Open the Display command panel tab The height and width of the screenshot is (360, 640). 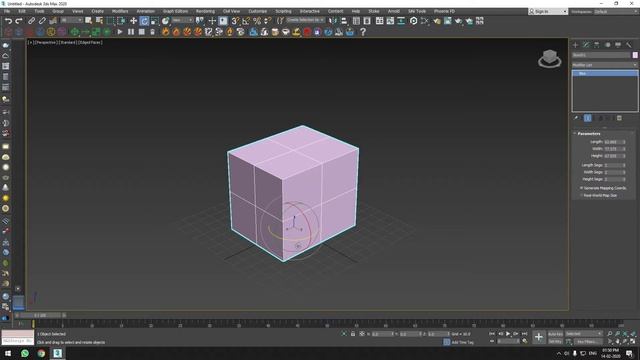tap(618, 45)
